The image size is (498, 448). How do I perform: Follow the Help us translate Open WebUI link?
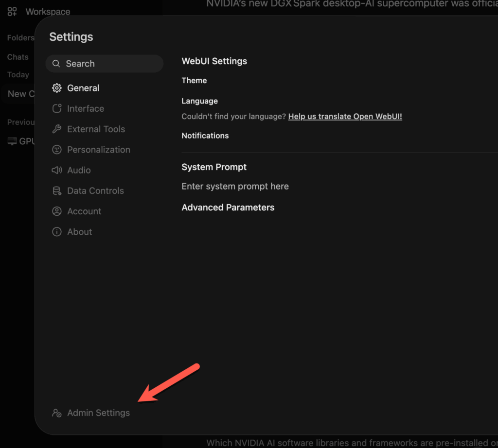345,117
